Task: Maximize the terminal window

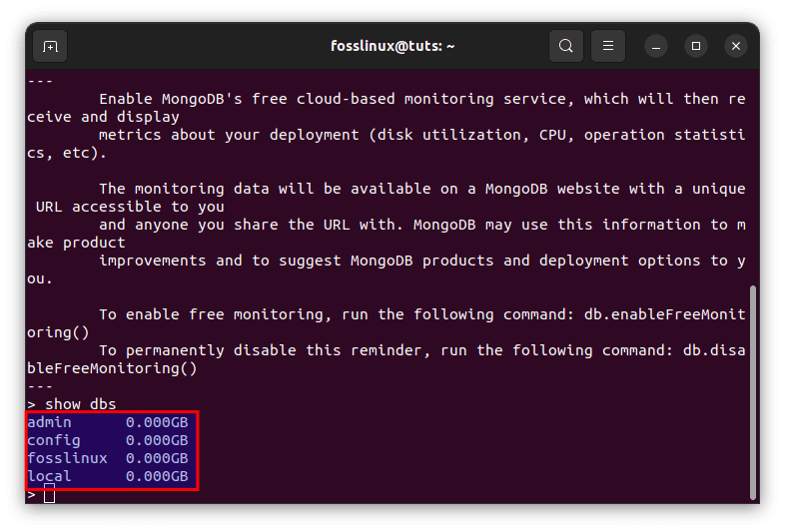Action: pos(696,46)
